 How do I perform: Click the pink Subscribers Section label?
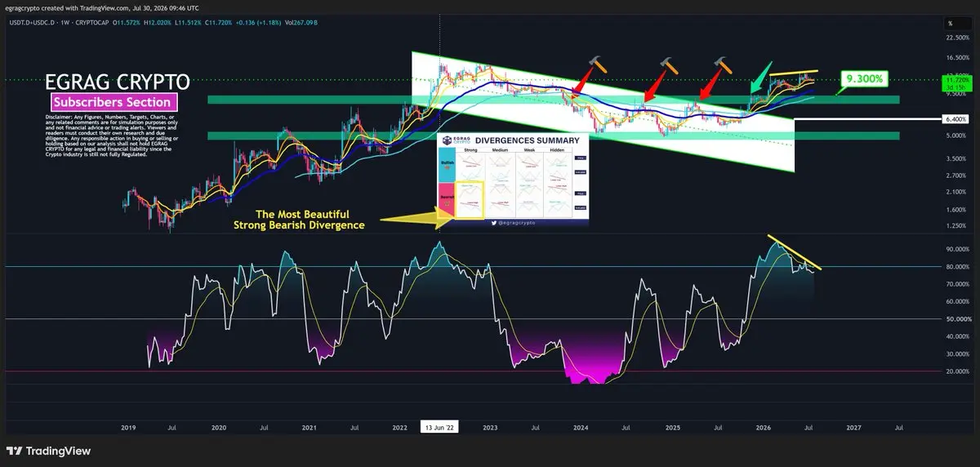point(114,102)
